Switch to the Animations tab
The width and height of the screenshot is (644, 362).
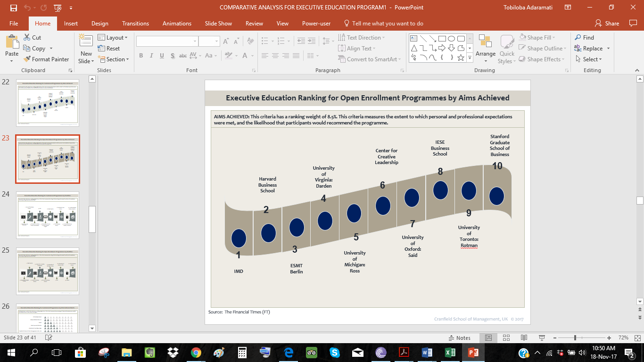(177, 24)
